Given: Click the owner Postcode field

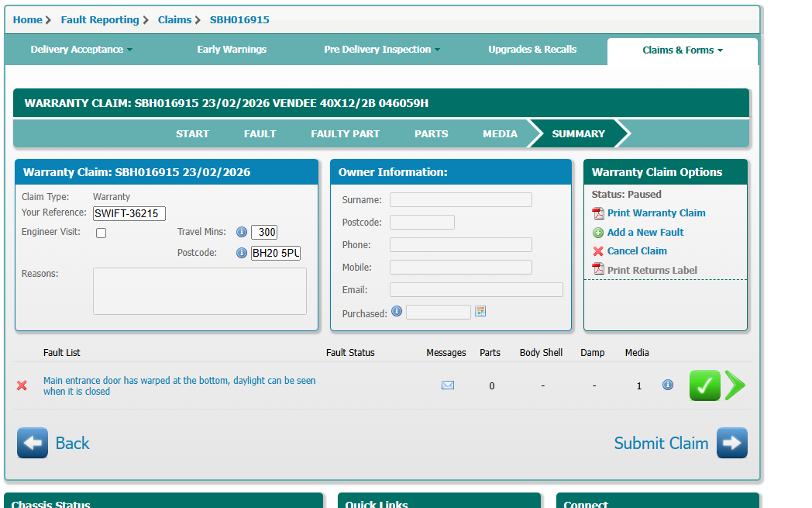Looking at the screenshot, I should [422, 223].
